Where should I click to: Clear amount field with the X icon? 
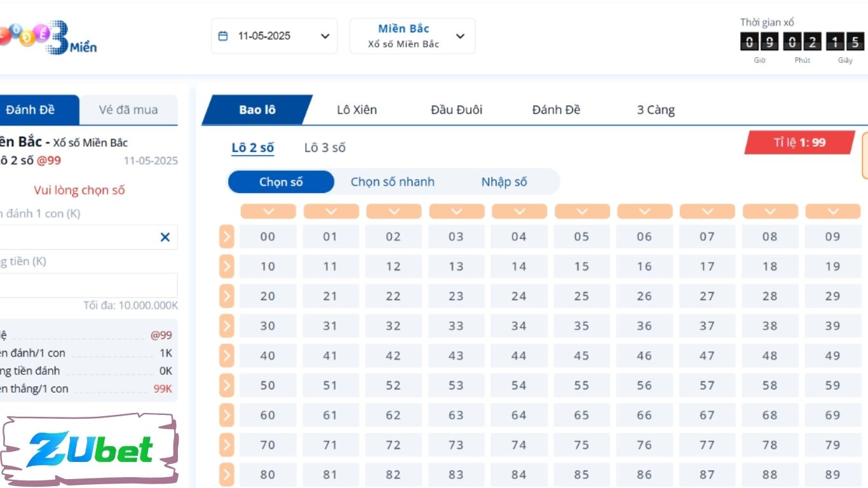point(165,237)
